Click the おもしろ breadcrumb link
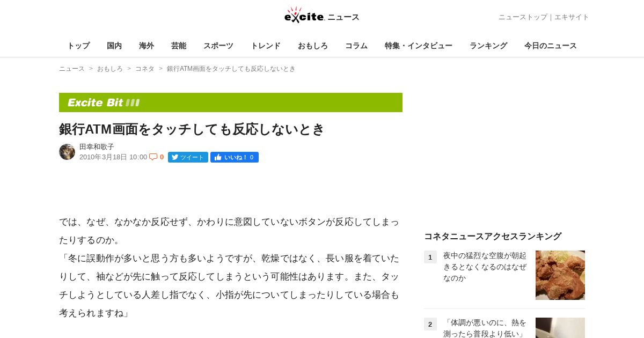Viewport: 644px width, 338px height. coord(110,69)
